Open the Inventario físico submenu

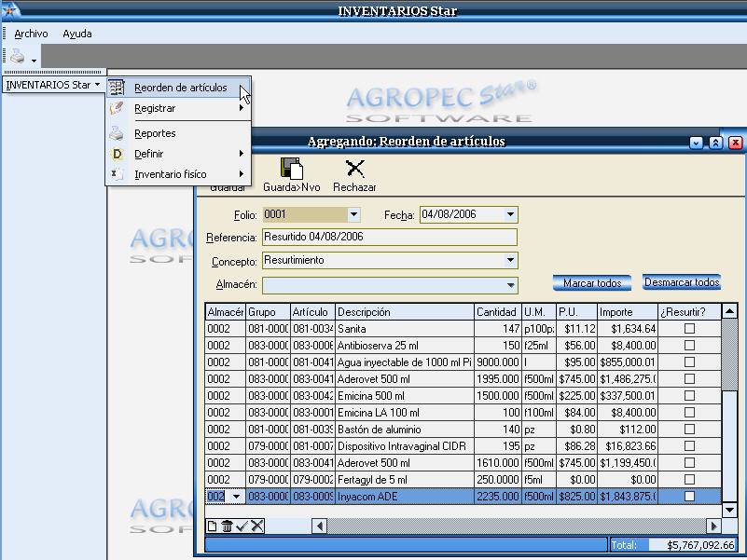(178, 174)
